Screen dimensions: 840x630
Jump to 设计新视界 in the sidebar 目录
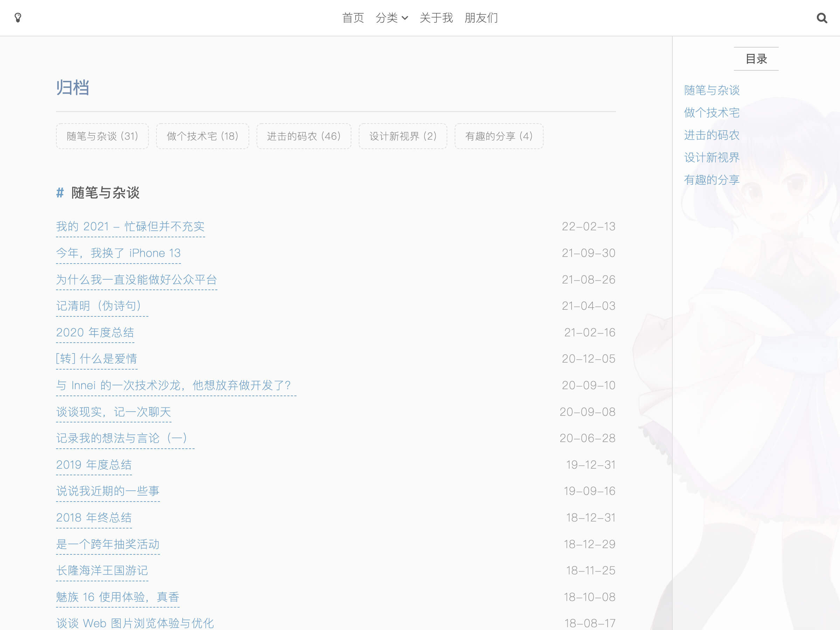pyautogui.click(x=712, y=157)
